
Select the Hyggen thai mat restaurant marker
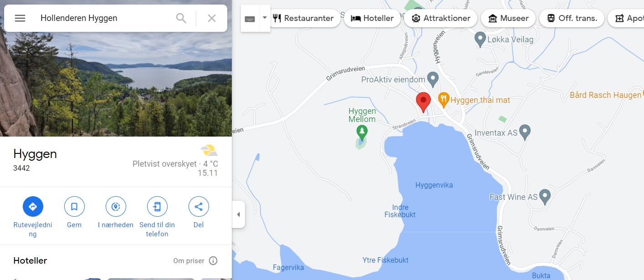click(444, 98)
